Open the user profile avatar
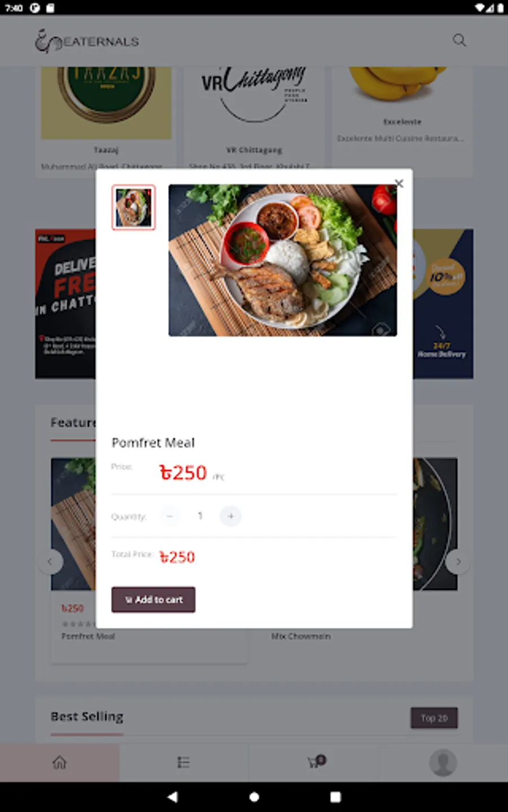This screenshot has height=812, width=508. pyautogui.click(x=443, y=762)
